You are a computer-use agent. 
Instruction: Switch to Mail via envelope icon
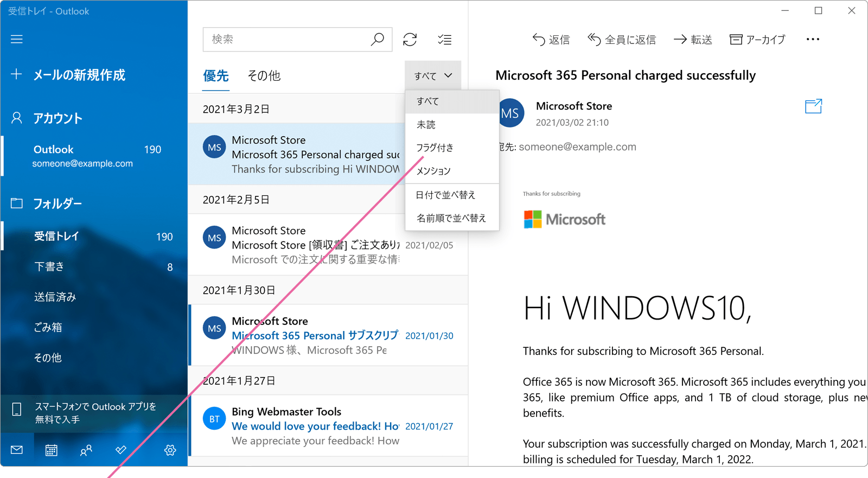coord(17,450)
